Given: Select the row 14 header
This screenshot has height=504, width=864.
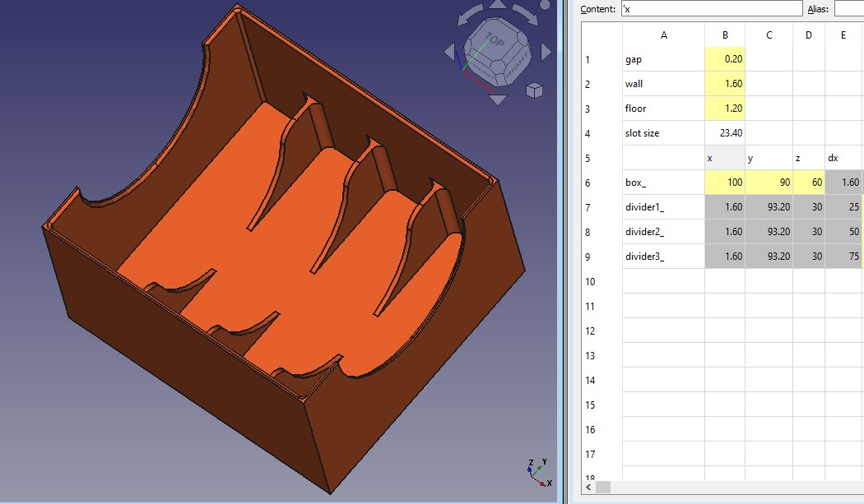Looking at the screenshot, I should (602, 380).
